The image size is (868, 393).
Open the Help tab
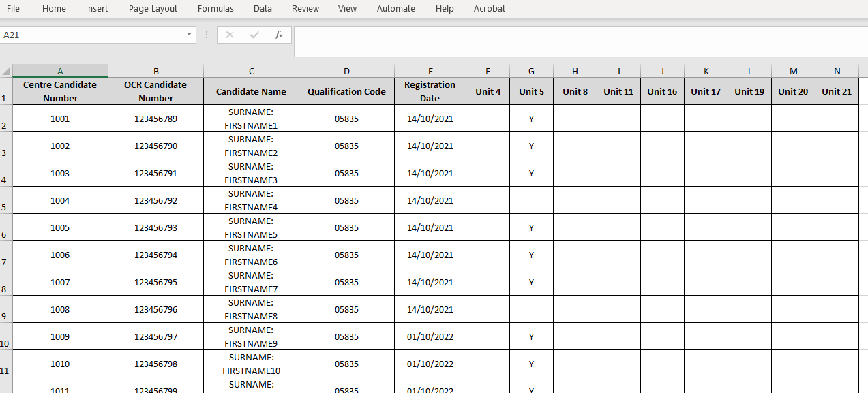pos(445,9)
